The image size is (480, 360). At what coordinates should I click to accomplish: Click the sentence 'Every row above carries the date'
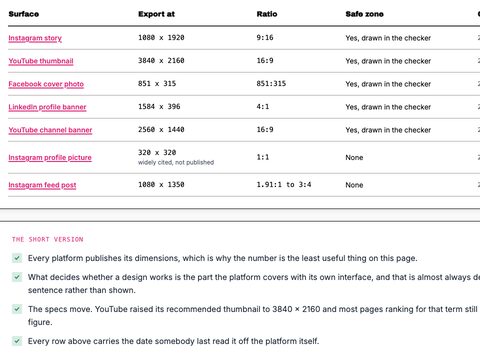pos(174,341)
